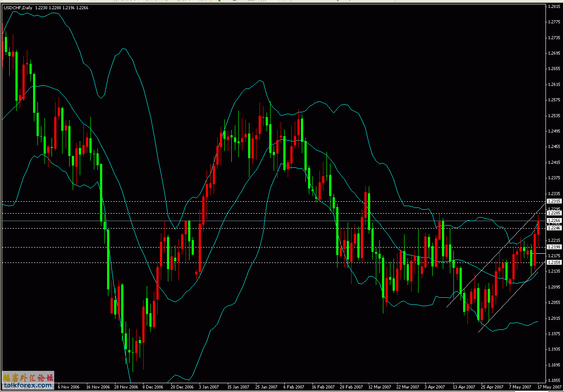Click the 3 Jan 2007 date label
Image resolution: width=564 pixels, height=392 pixels.
(x=210, y=387)
